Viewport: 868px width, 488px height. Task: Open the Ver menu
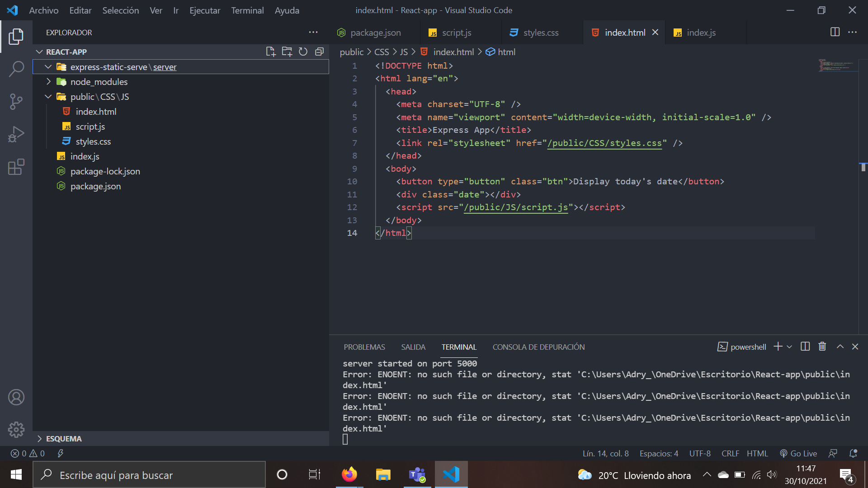coord(156,10)
